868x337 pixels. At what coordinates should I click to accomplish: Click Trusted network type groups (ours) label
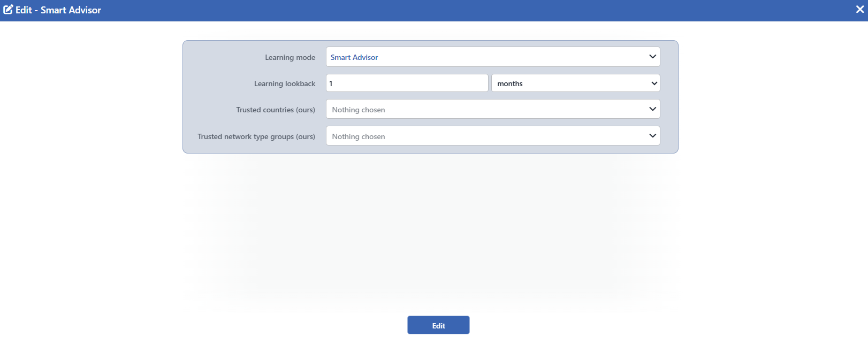[256, 136]
